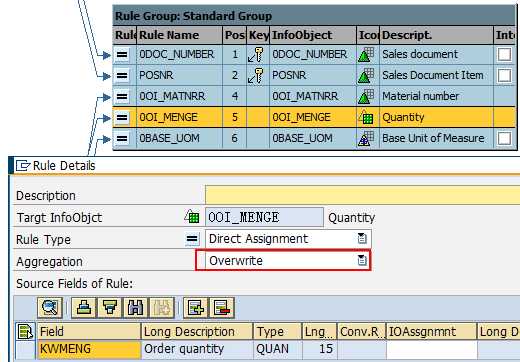Click the characteristic icon for Sales document
Image resolution: width=520 pixels, height=362 pixels.
point(366,54)
